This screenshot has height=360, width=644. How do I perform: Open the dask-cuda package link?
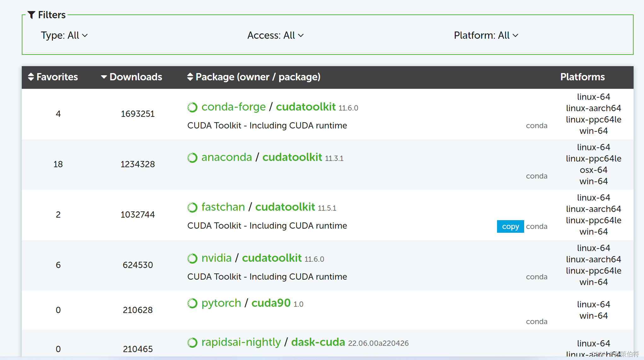point(318,342)
